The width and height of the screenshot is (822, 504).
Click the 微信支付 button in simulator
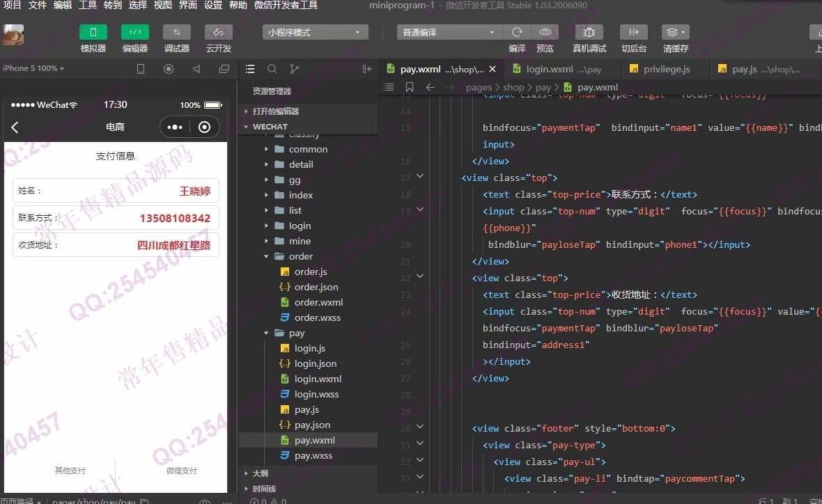click(x=181, y=471)
